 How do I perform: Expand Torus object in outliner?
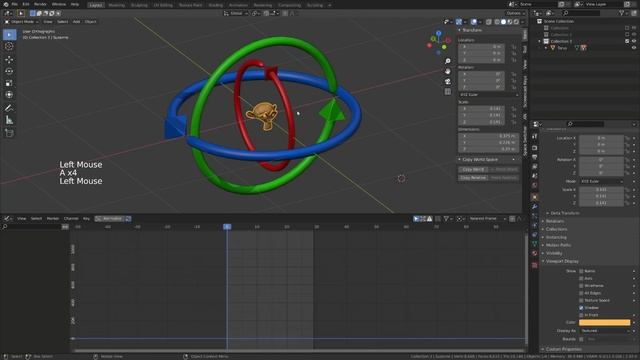(546, 48)
